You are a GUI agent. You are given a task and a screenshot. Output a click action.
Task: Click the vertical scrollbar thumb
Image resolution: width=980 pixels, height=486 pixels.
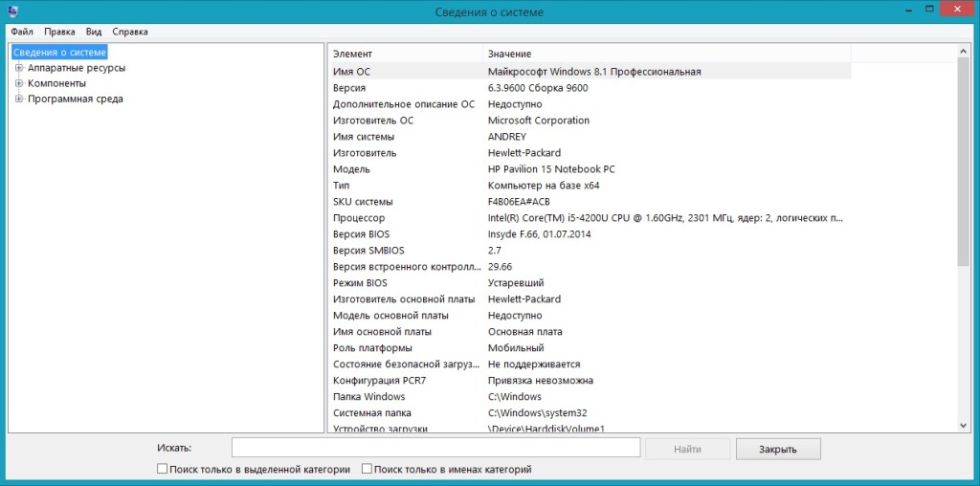[x=963, y=164]
